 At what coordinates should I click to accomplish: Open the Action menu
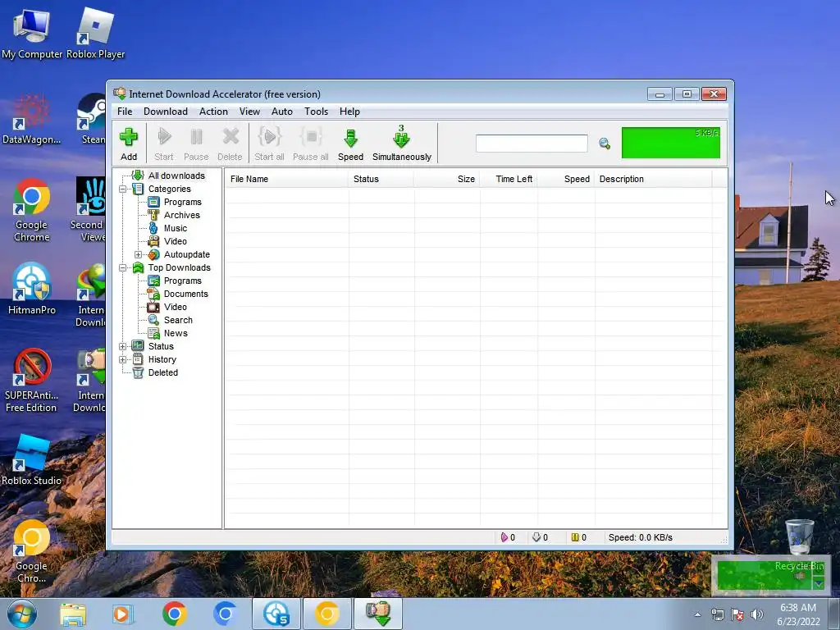click(213, 112)
